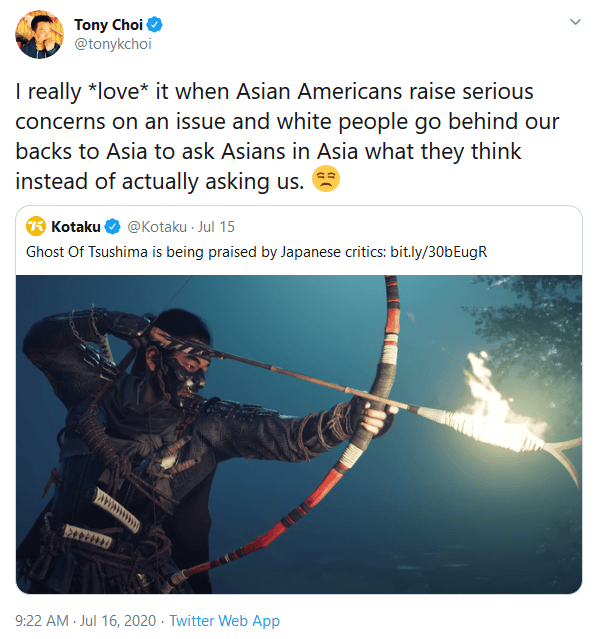Click the unamused face emoji

tap(326, 179)
